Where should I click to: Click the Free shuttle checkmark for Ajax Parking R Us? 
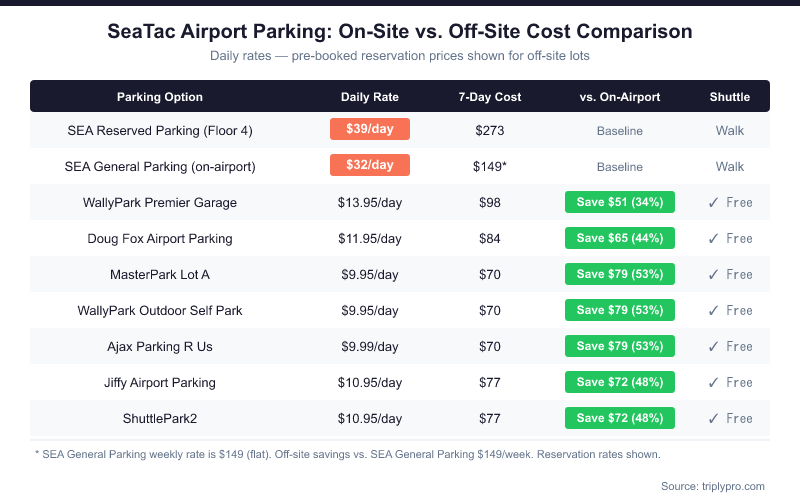pyautogui.click(x=713, y=347)
